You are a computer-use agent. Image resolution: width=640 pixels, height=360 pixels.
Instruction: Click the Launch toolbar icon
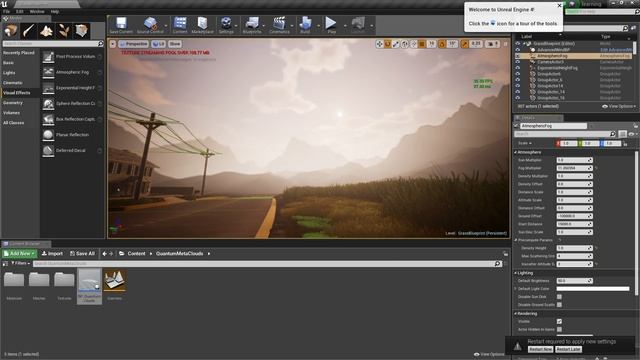[358, 25]
